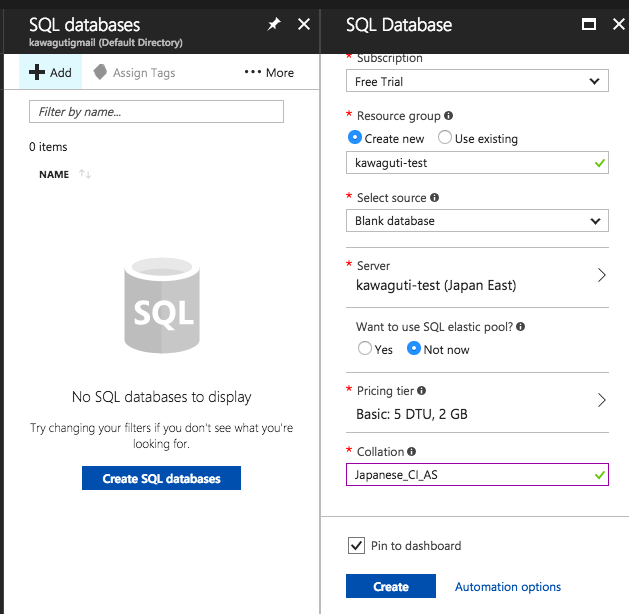
Task: Pin the SQL databases blade
Action: 274,25
